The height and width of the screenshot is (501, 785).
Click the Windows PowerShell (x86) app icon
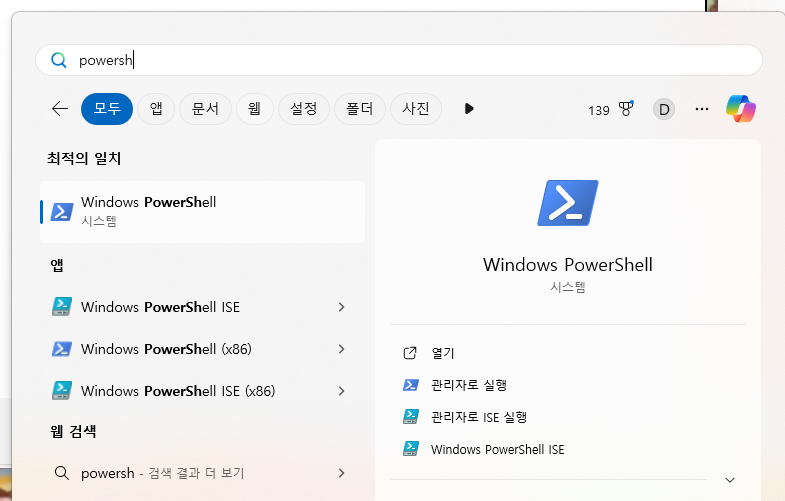point(62,348)
